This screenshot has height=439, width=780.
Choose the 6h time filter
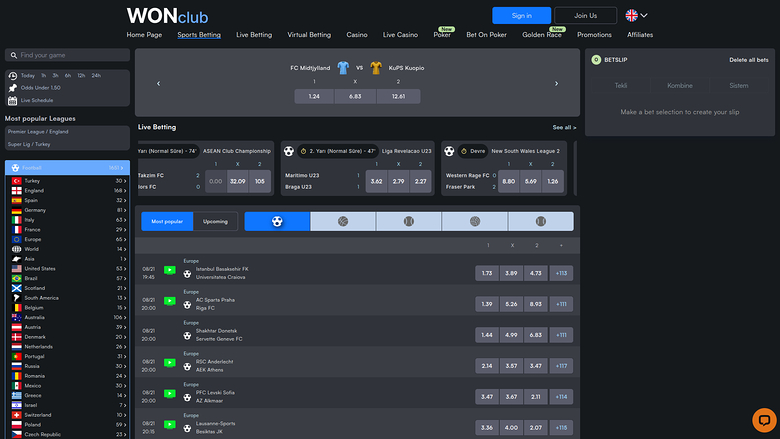click(x=68, y=76)
